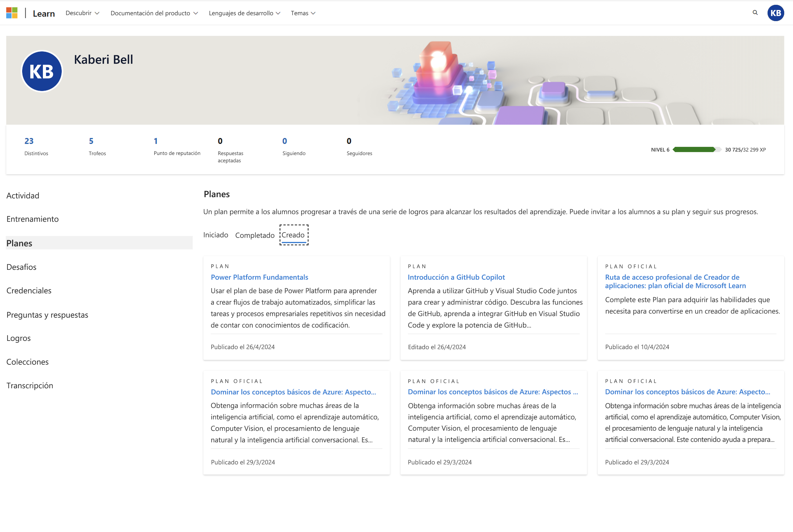Click the Transcripción sidebar icon
The height and width of the screenshot is (532, 793).
(x=30, y=385)
